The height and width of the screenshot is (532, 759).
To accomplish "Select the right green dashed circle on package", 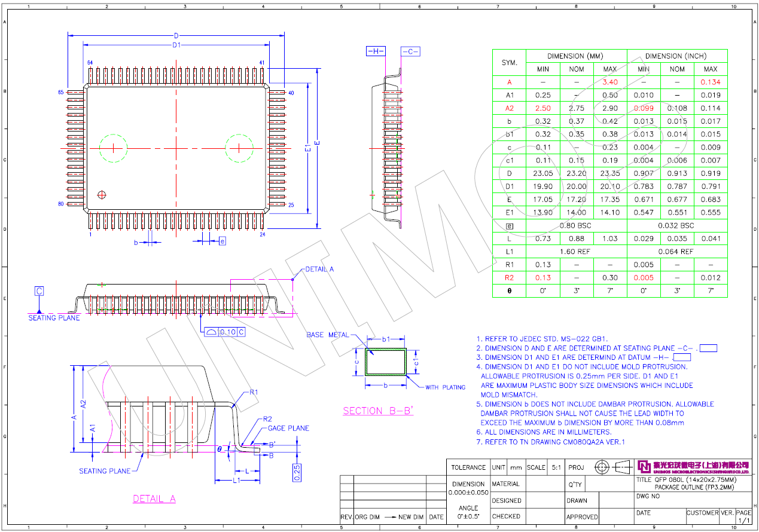I will [x=239, y=148].
